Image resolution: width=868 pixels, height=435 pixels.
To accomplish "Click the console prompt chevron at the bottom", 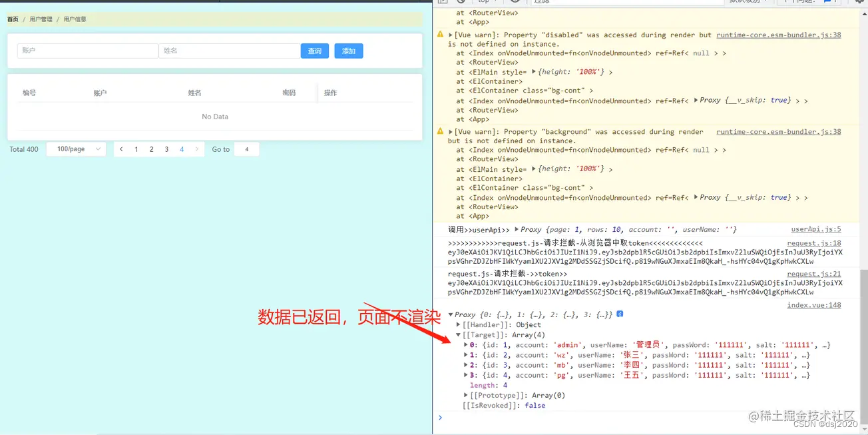I will click(440, 418).
